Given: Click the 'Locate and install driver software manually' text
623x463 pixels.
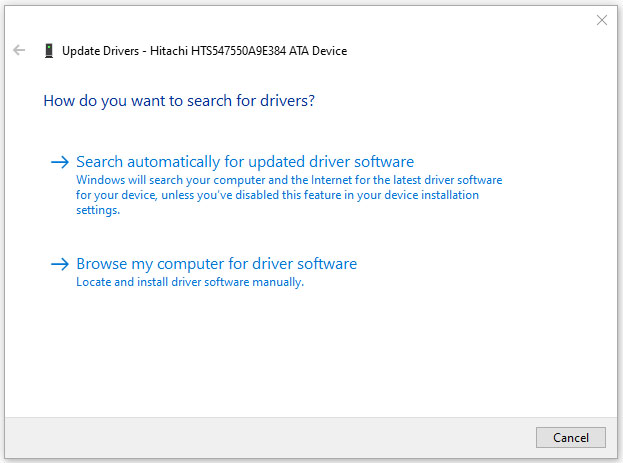Looking at the screenshot, I should [x=190, y=282].
